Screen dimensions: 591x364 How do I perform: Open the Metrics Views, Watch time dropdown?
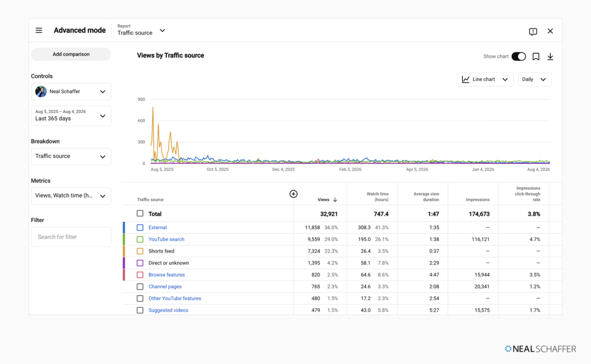coord(71,196)
